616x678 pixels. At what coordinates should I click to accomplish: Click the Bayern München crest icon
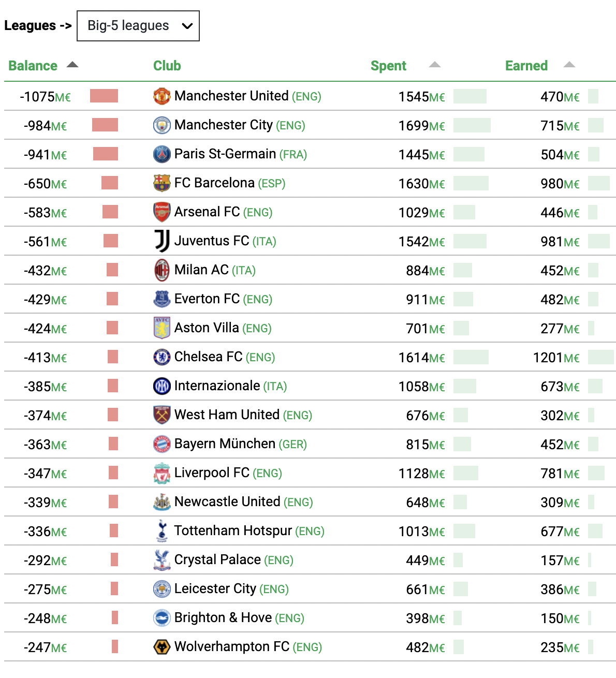pyautogui.click(x=162, y=444)
